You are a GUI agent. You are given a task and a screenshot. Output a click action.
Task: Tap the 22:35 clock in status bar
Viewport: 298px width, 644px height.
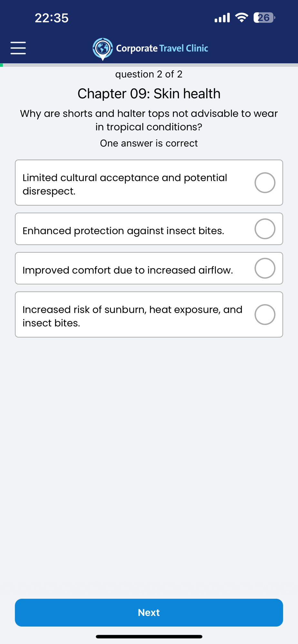coord(52,18)
